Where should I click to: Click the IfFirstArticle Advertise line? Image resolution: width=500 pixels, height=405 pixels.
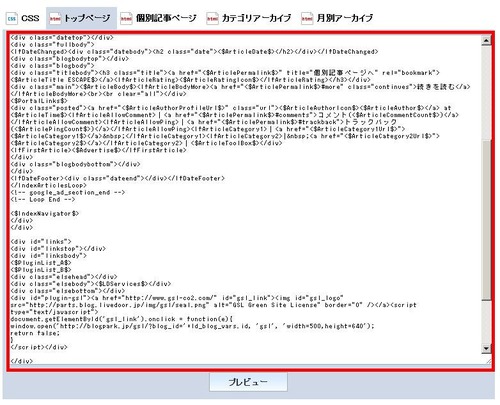coord(98,150)
